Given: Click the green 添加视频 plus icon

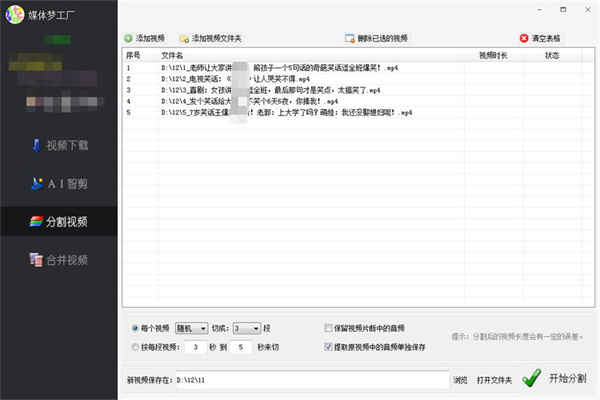Looking at the screenshot, I should tap(128, 38).
